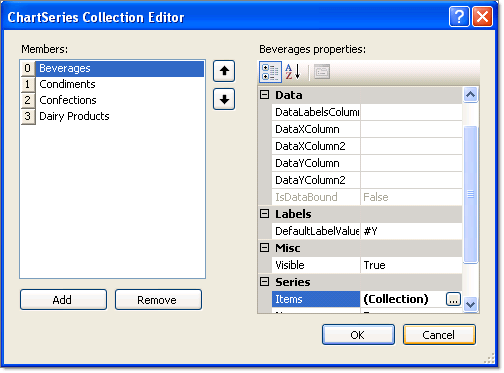
Task: Click the property grid scrollbar down arrow
Action: [470, 304]
